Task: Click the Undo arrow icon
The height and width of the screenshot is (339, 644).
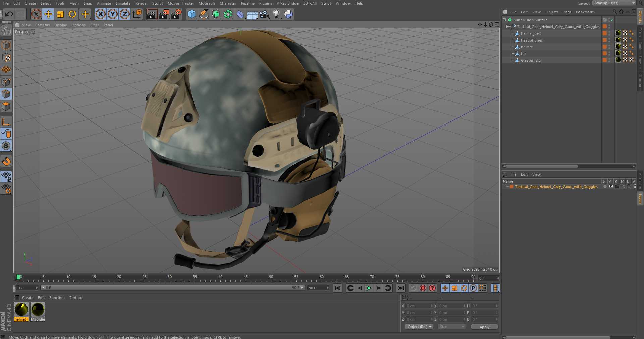Action: tap(9, 14)
